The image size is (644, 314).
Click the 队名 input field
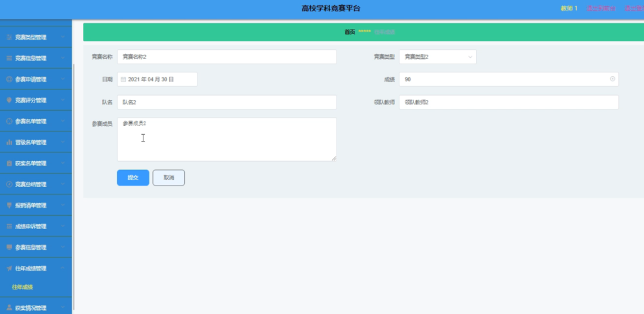226,103
